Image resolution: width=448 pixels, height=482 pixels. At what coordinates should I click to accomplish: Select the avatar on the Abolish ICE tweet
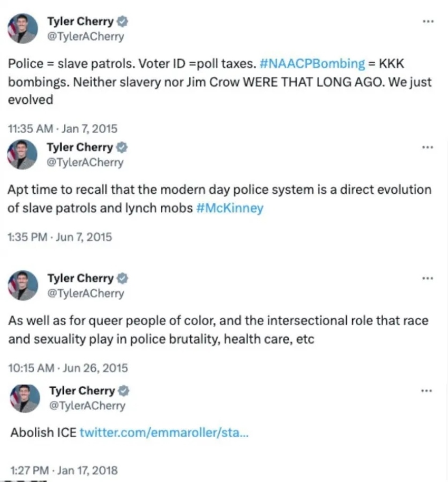24,398
